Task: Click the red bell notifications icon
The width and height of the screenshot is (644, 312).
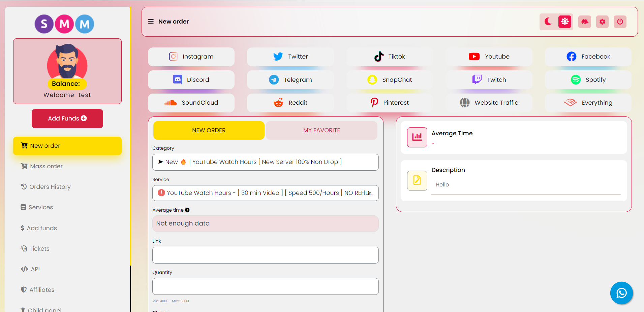Action: (x=585, y=22)
